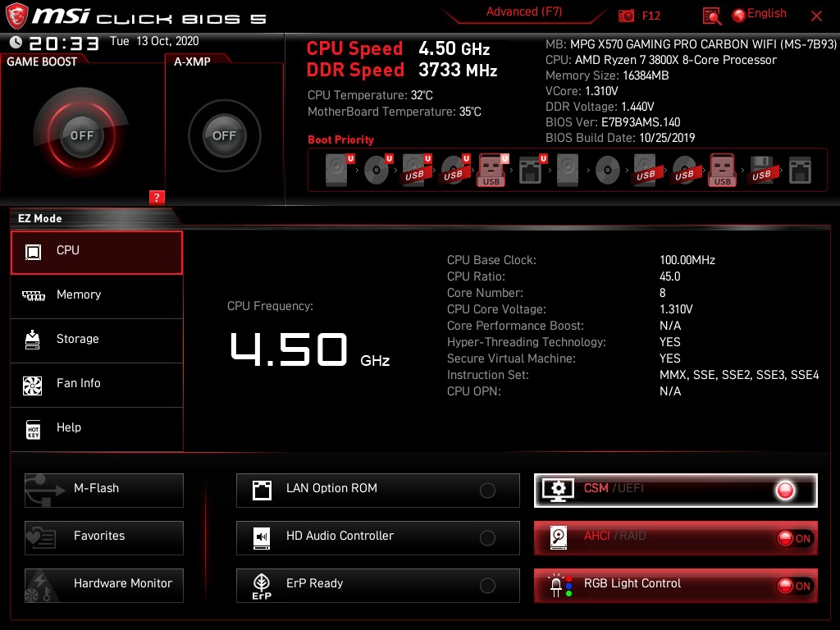The image size is (840, 630).
Task: Open the BIOS search magnifier icon
Action: point(711,16)
